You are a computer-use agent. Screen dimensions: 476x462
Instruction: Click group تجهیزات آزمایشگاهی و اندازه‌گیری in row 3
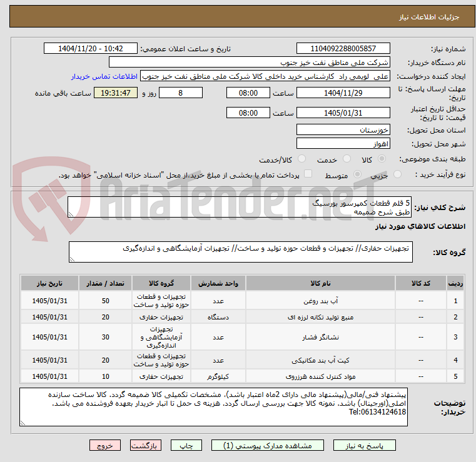click(161, 337)
